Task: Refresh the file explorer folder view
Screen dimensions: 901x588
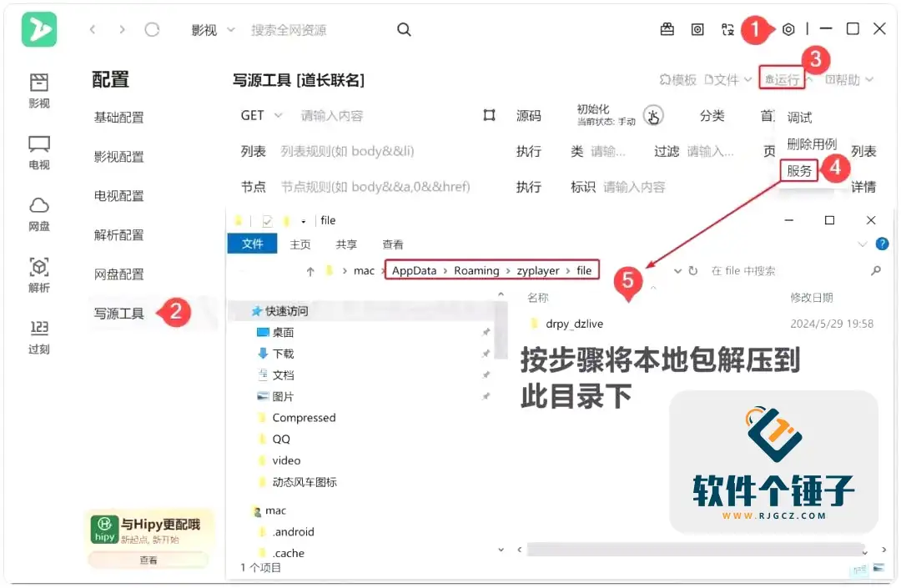Action: pyautogui.click(x=693, y=270)
